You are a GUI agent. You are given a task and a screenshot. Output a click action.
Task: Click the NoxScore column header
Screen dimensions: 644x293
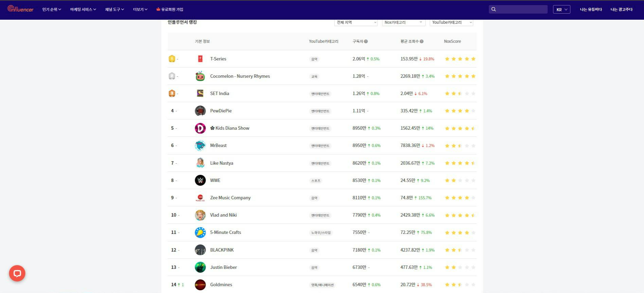452,41
